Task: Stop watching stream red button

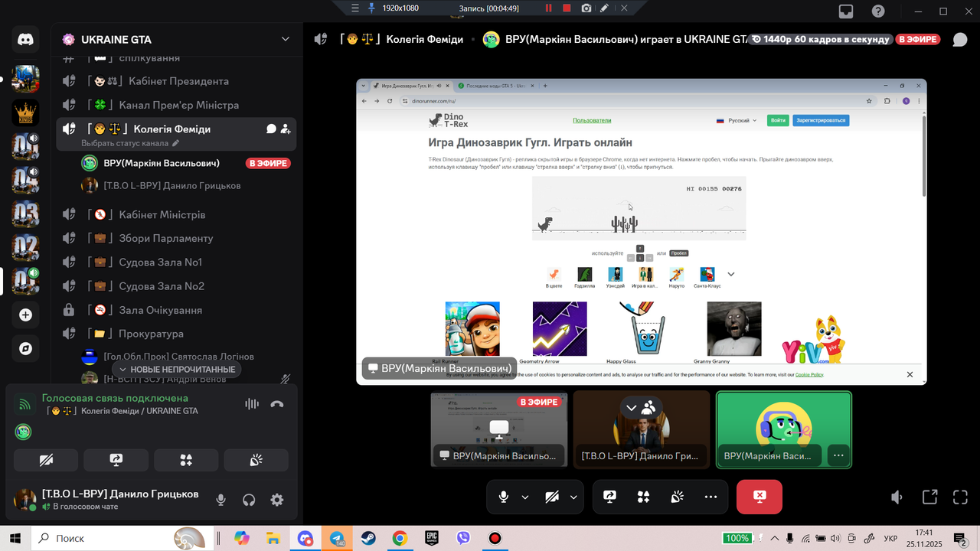Action: coord(759,497)
